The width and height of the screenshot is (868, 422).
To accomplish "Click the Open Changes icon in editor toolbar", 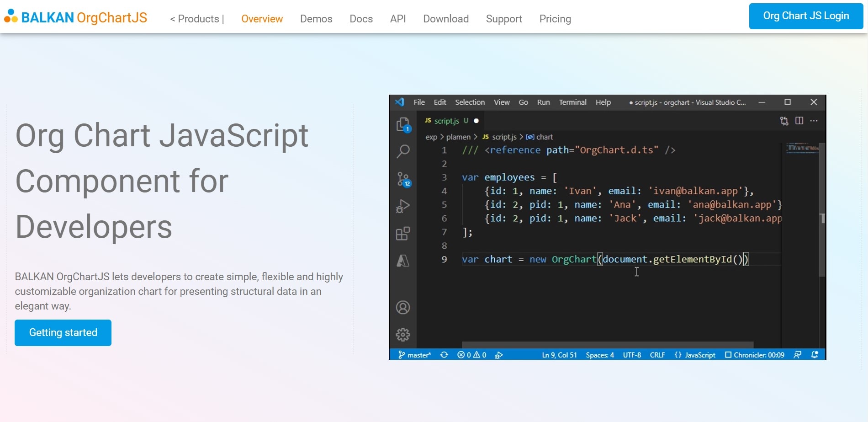I will click(784, 121).
